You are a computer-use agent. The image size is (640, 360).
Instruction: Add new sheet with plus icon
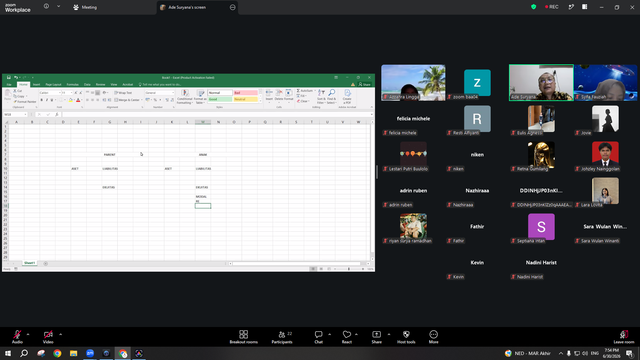[x=46, y=263]
